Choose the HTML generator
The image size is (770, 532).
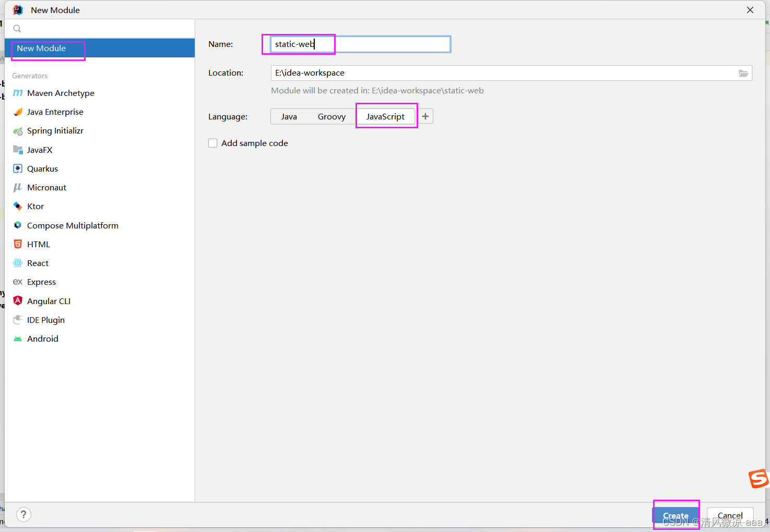(100, 244)
